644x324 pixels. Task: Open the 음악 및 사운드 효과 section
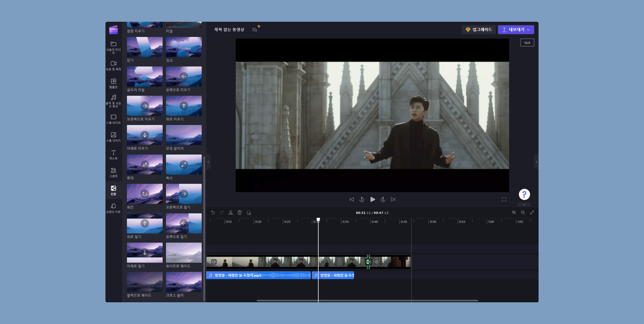tap(113, 101)
